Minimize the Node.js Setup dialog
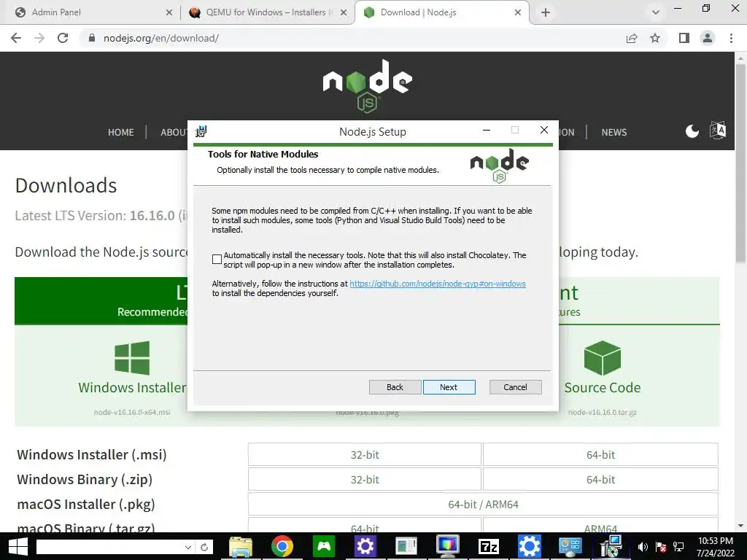The height and width of the screenshot is (560, 747). pos(487,130)
